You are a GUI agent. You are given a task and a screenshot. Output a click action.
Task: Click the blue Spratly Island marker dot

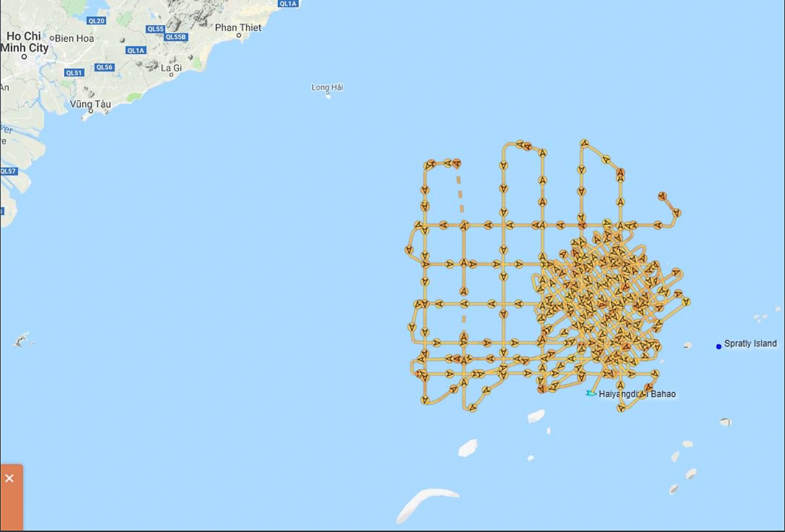719,346
